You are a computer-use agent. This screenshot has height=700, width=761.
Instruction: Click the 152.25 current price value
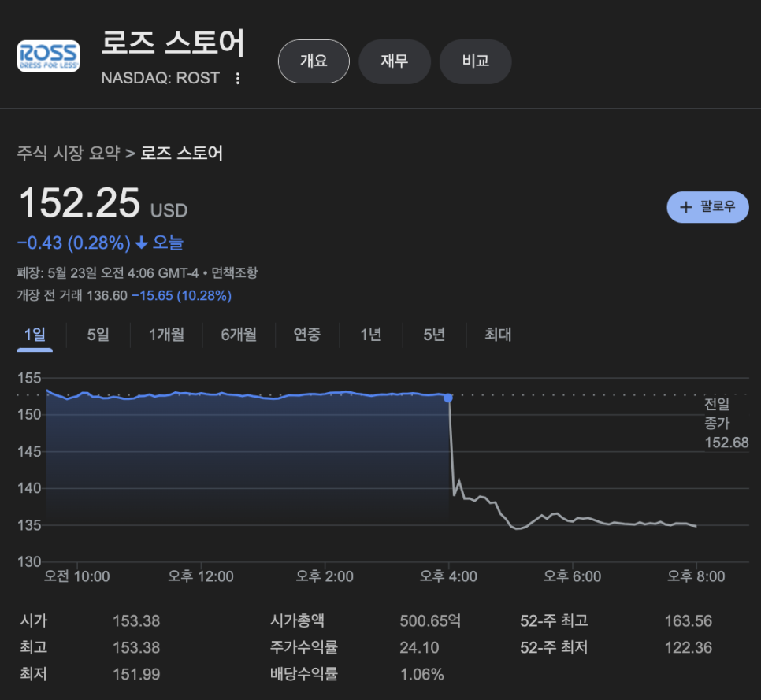point(80,203)
